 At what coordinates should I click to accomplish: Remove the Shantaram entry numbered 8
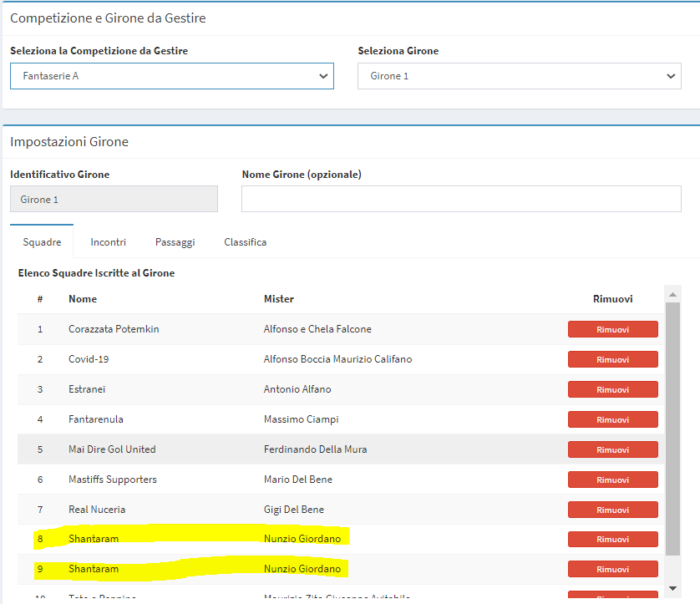click(x=612, y=540)
